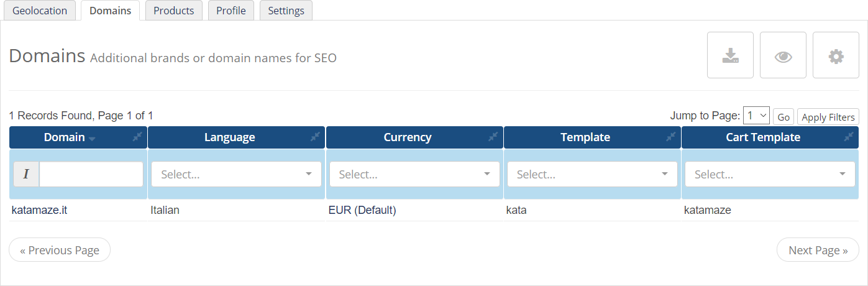
Task: Pin the Domain column header icon
Action: click(x=137, y=137)
